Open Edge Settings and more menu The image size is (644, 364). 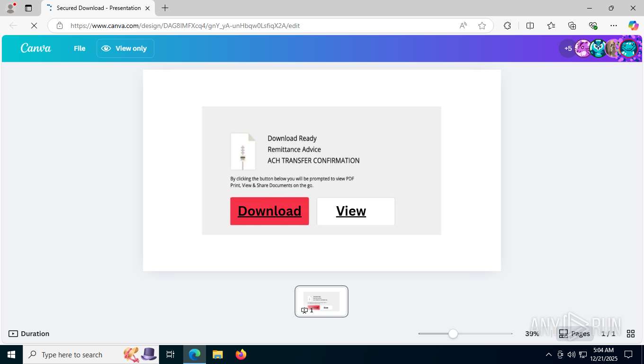[614, 26]
